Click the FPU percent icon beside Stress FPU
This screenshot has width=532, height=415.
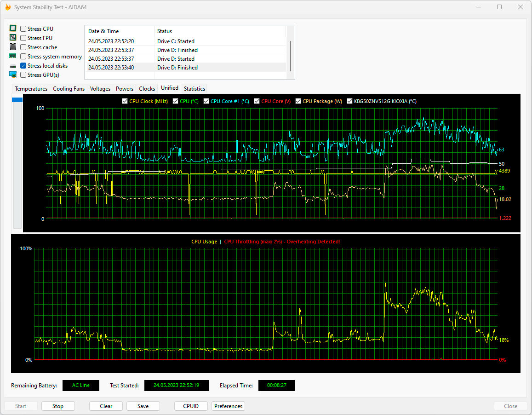tap(13, 38)
